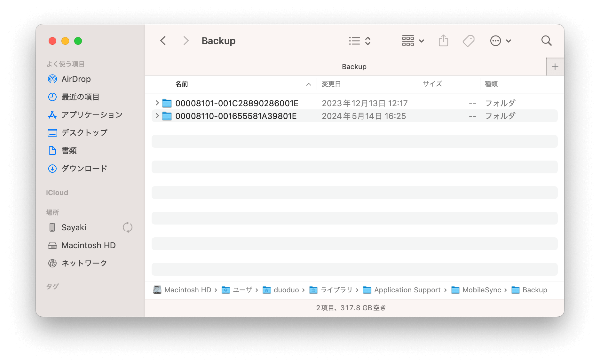600x364 pixels.
Task: Open アプリケーション in the sidebar
Action: click(x=92, y=115)
